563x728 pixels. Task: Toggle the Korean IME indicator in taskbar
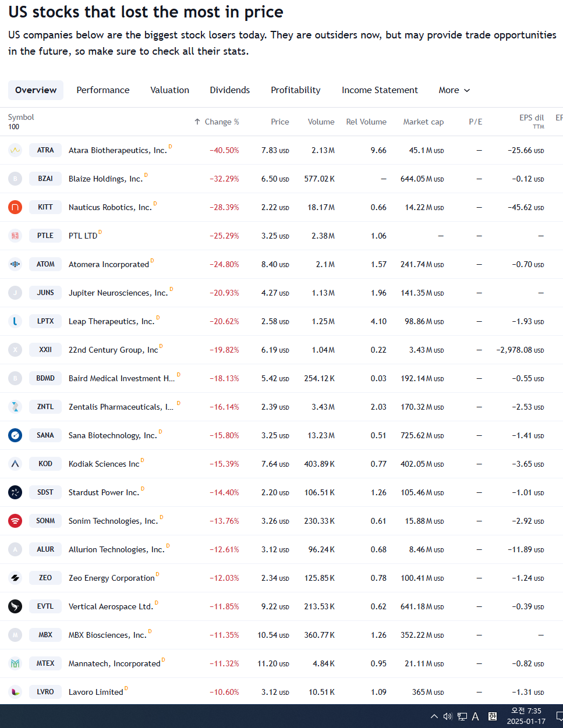(493, 716)
